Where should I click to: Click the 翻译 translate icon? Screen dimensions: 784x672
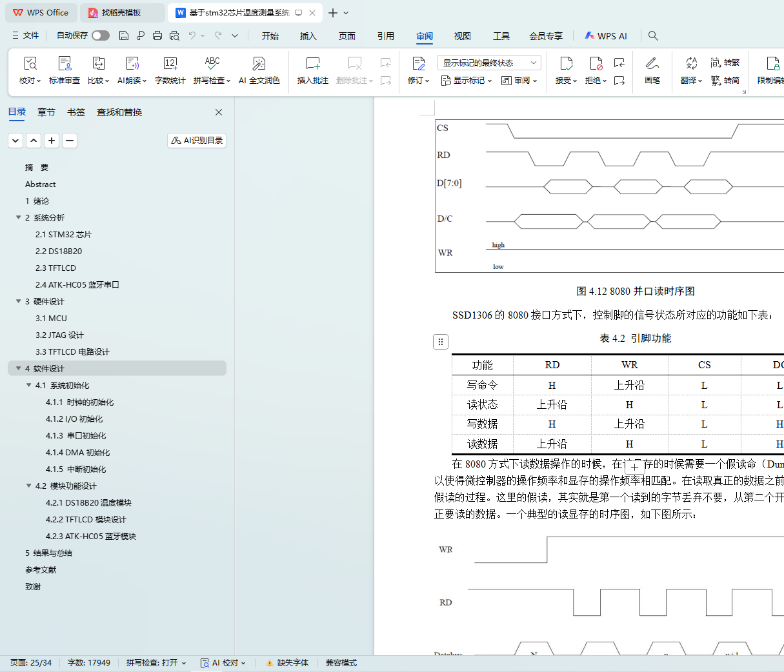click(691, 64)
